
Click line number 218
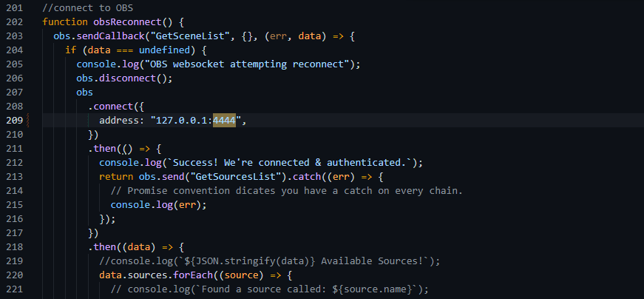pos(16,246)
